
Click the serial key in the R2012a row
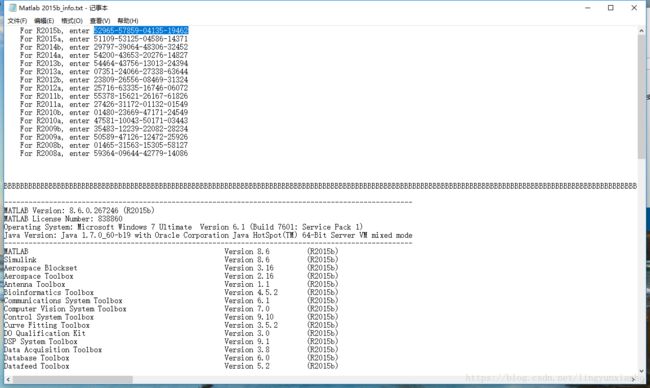pyautogui.click(x=141, y=88)
